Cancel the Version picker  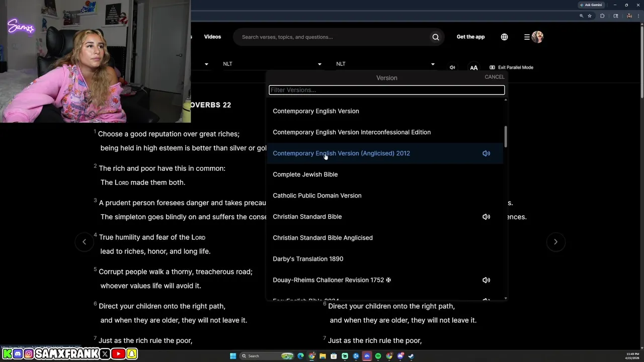click(x=494, y=77)
